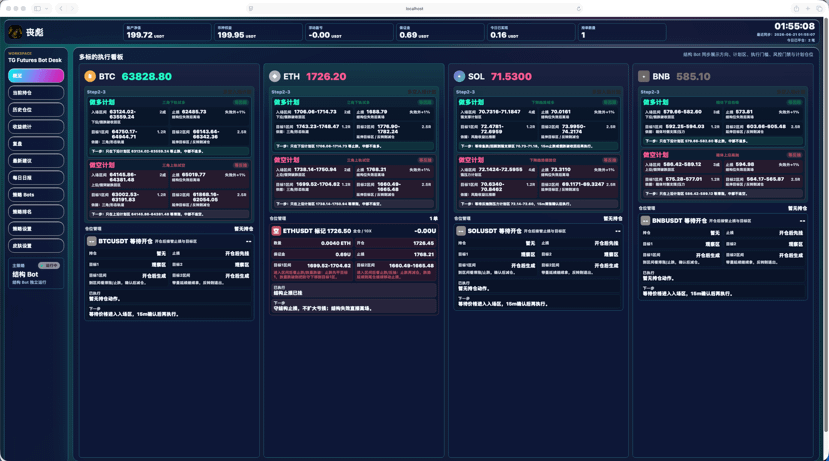Click the localhost address bar

(x=414, y=8)
